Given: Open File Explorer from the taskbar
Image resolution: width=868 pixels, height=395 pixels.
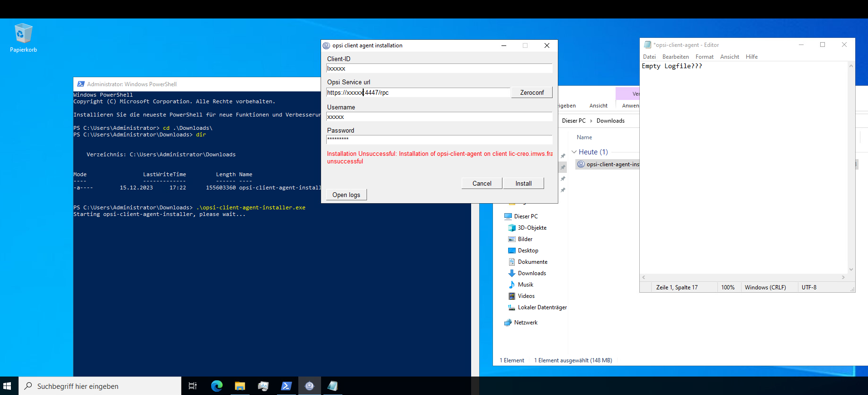Looking at the screenshot, I should 240,386.
